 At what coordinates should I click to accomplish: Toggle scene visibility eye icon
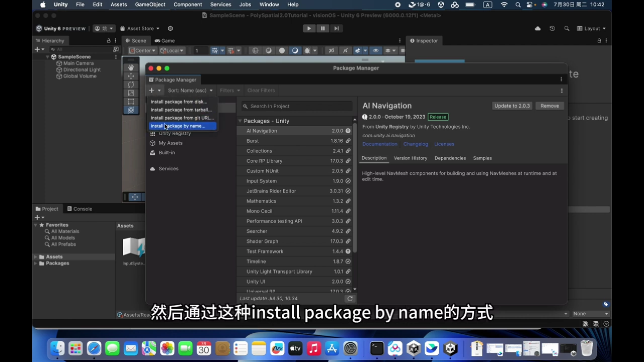click(x=375, y=50)
